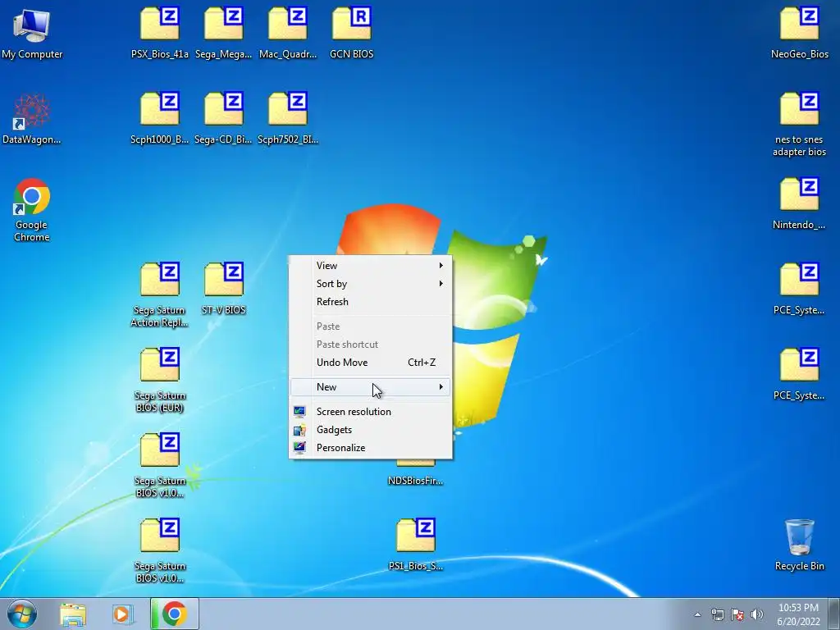Choose Personalize from the context menu
The width and height of the screenshot is (840, 630).
[370, 448]
